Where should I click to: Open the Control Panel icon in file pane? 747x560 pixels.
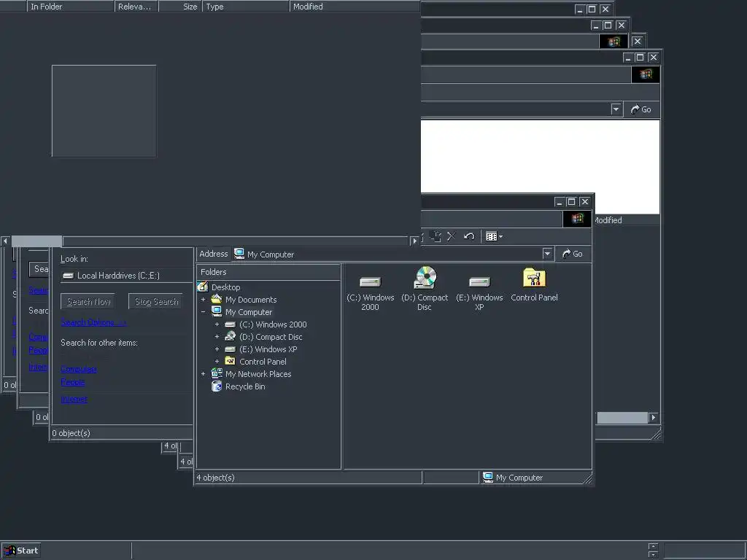[534, 285]
